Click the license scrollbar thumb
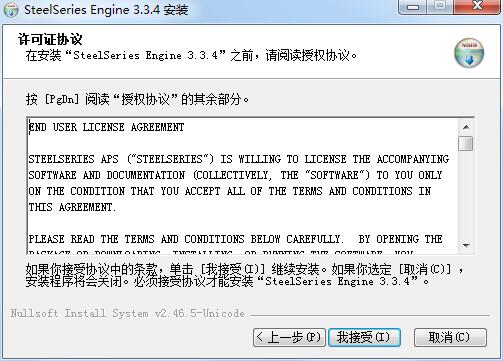This screenshot has width=503, height=361. point(466,143)
